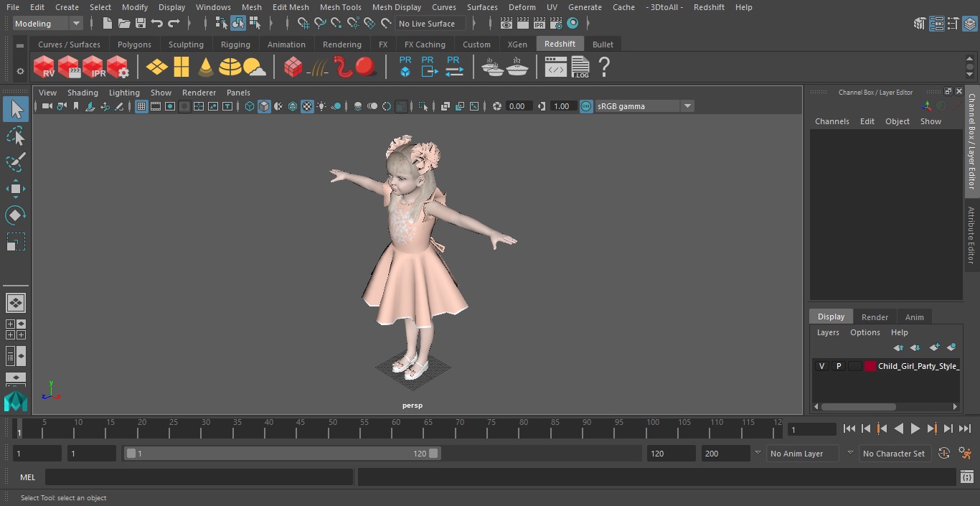Expand the sRGB gamma color space dropdown
This screenshot has height=506, width=980.
[687, 106]
